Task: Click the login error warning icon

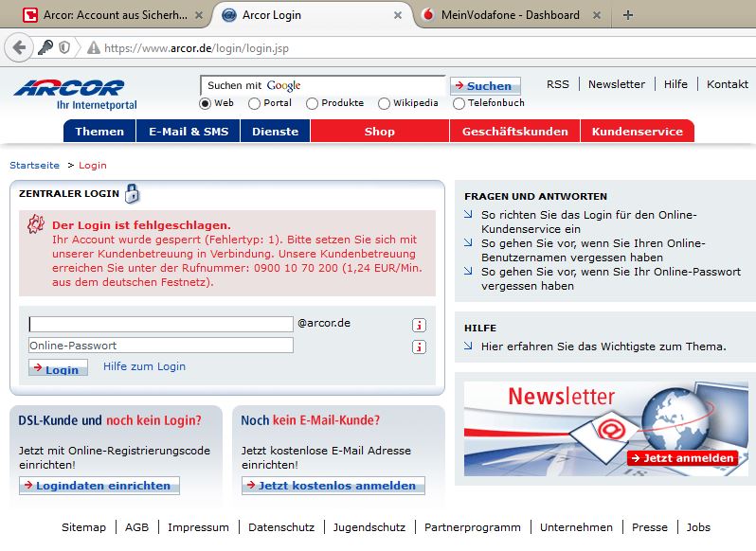Action: click(x=36, y=224)
